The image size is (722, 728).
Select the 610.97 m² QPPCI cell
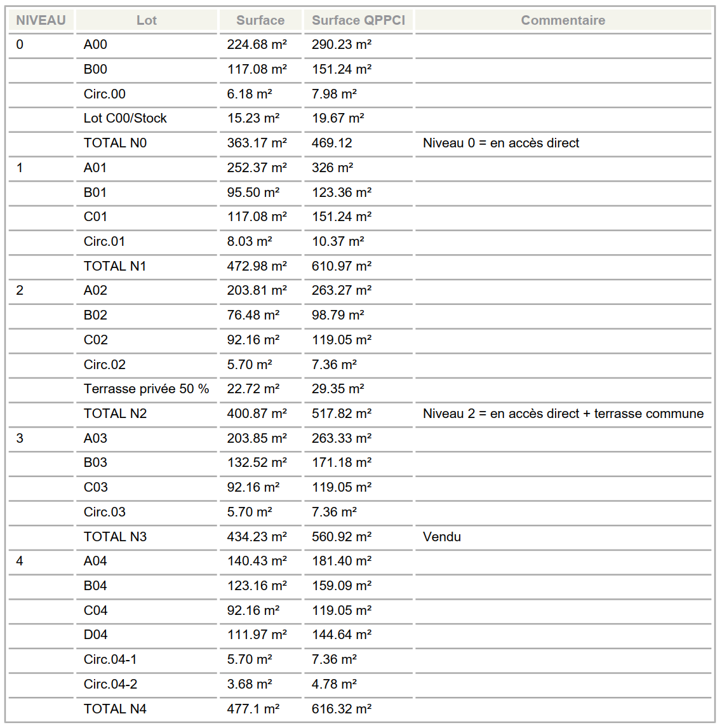358,266
